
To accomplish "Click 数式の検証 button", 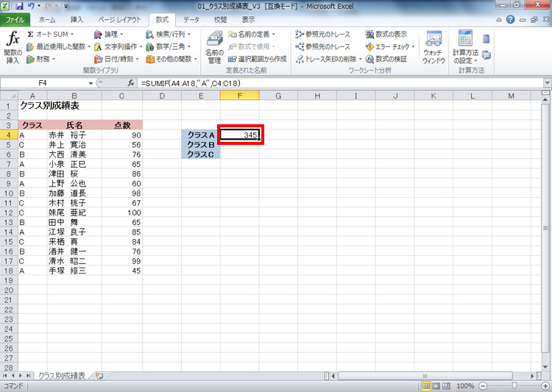I will (x=386, y=59).
